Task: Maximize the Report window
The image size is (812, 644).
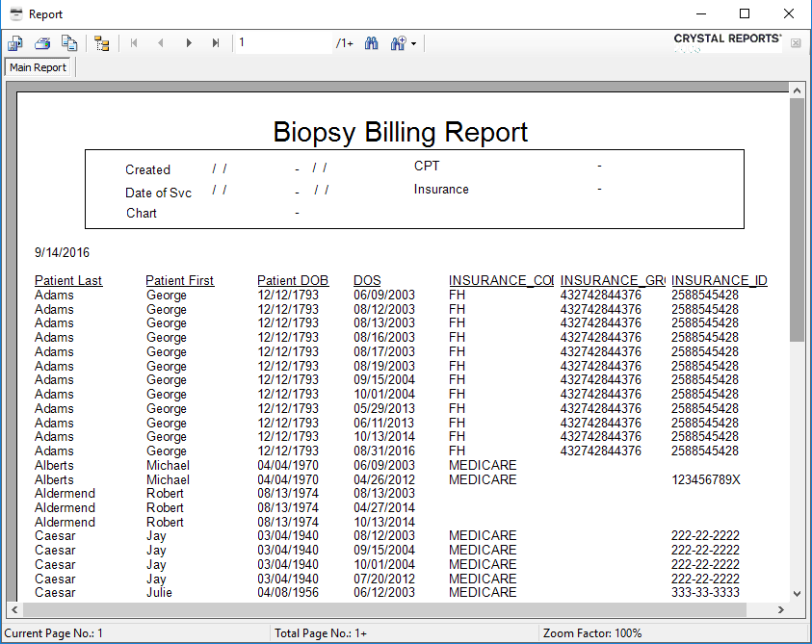Action: coord(744,13)
